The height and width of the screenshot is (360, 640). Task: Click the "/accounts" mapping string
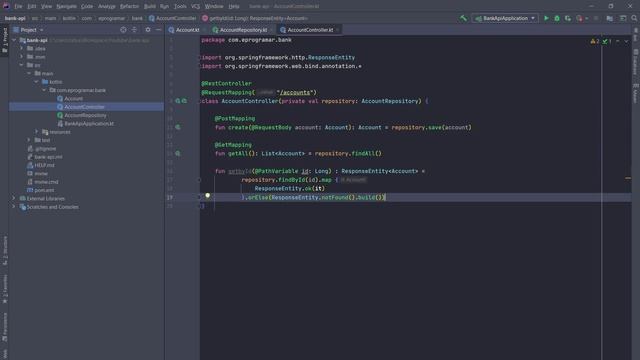coord(296,93)
